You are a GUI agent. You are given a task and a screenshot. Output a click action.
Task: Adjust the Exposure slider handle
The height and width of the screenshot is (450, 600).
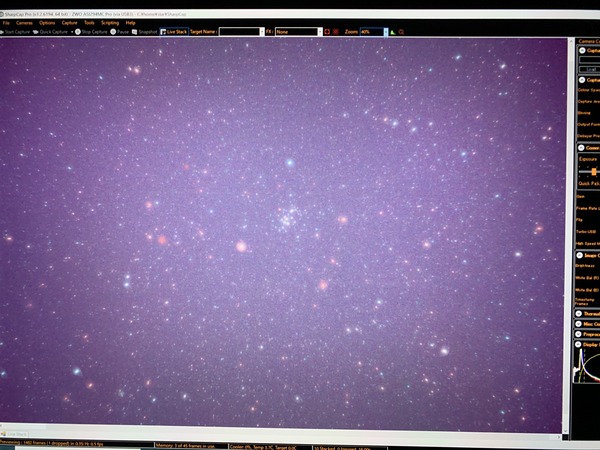594,171
